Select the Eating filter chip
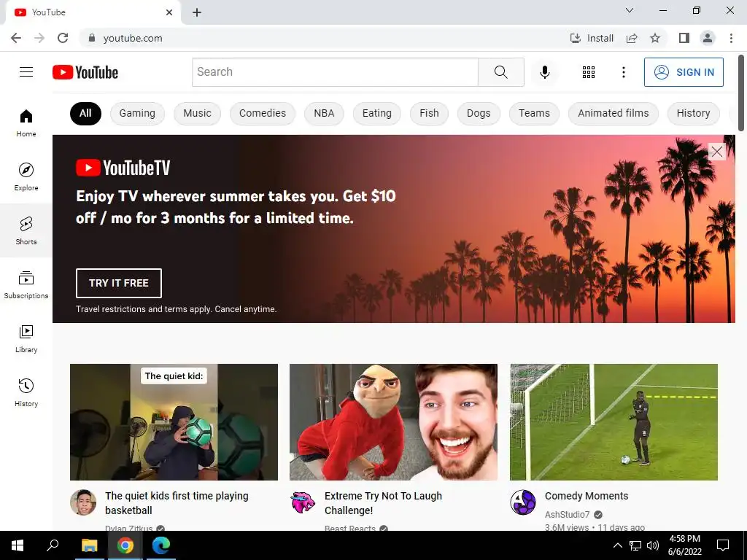 pos(377,113)
